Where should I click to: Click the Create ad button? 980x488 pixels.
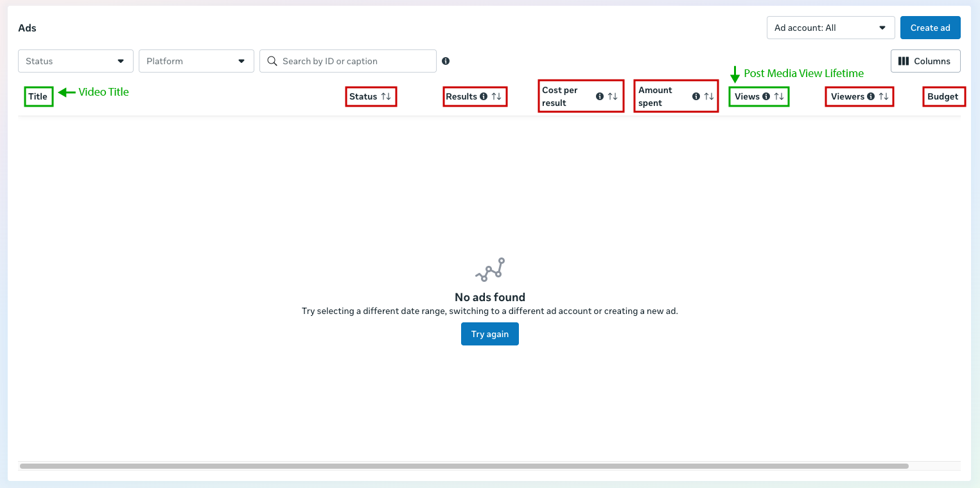coord(930,28)
